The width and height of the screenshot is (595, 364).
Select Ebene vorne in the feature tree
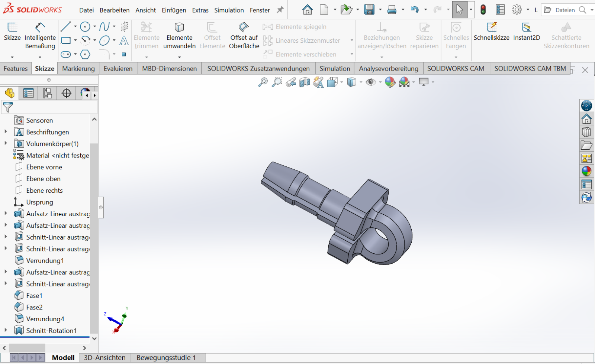click(44, 167)
